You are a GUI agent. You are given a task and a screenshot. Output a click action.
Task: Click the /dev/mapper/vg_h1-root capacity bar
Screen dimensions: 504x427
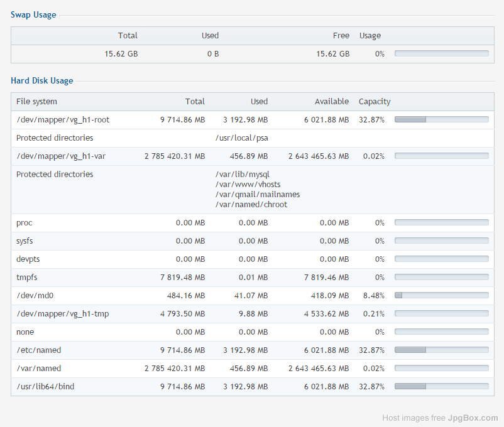[441, 120]
